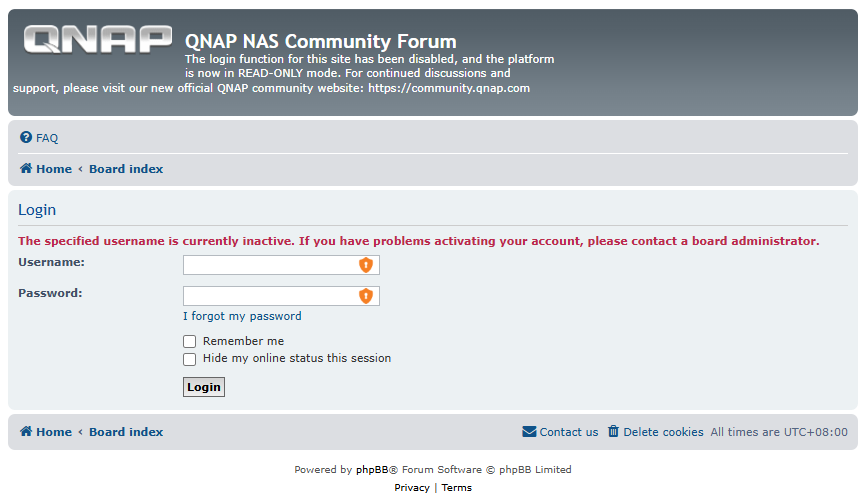Image resolution: width=866 pixels, height=504 pixels.
Task: Click the shield icon in Username field
Action: [x=366, y=265]
